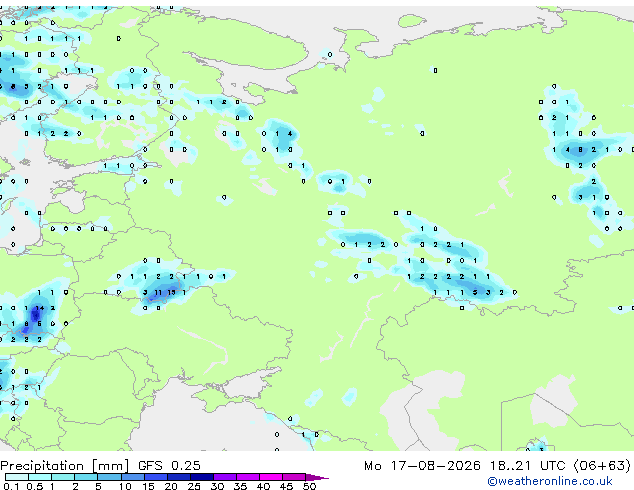Pick the 15–20 mm legend color swatch

pyautogui.click(x=155, y=477)
